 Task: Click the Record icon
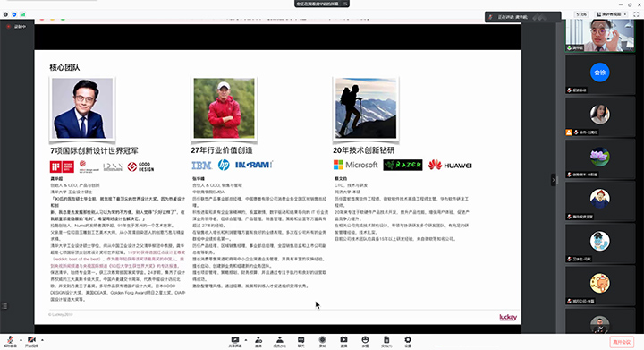tap(322, 341)
